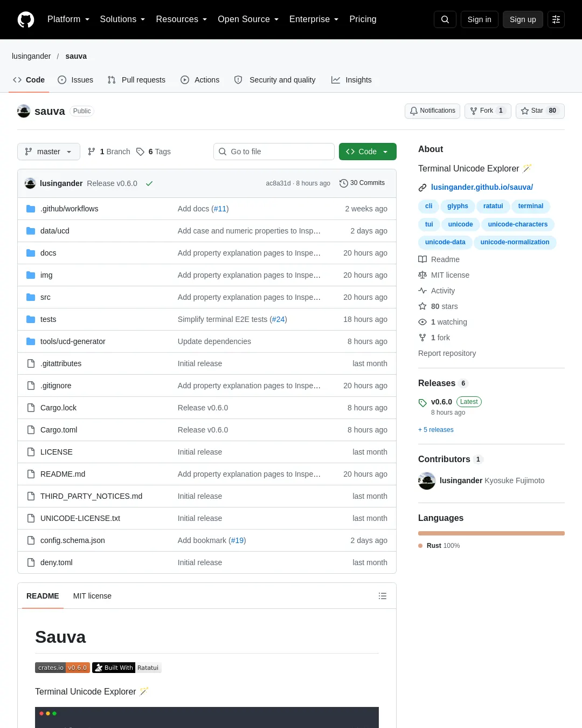The height and width of the screenshot is (728, 582).
Task: Click the search magnifier icon in header
Action: pyautogui.click(x=445, y=19)
